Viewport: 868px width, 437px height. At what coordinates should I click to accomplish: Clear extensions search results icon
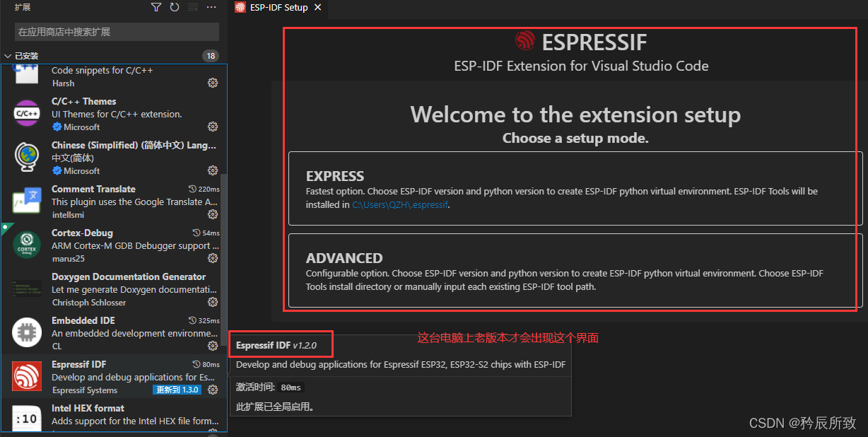[193, 7]
